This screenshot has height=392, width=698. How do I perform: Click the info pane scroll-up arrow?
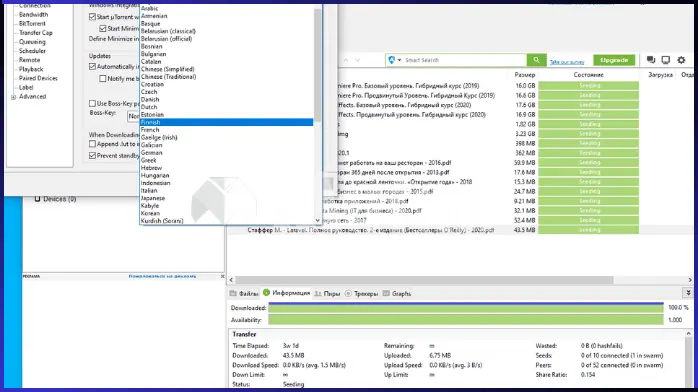tap(688, 333)
